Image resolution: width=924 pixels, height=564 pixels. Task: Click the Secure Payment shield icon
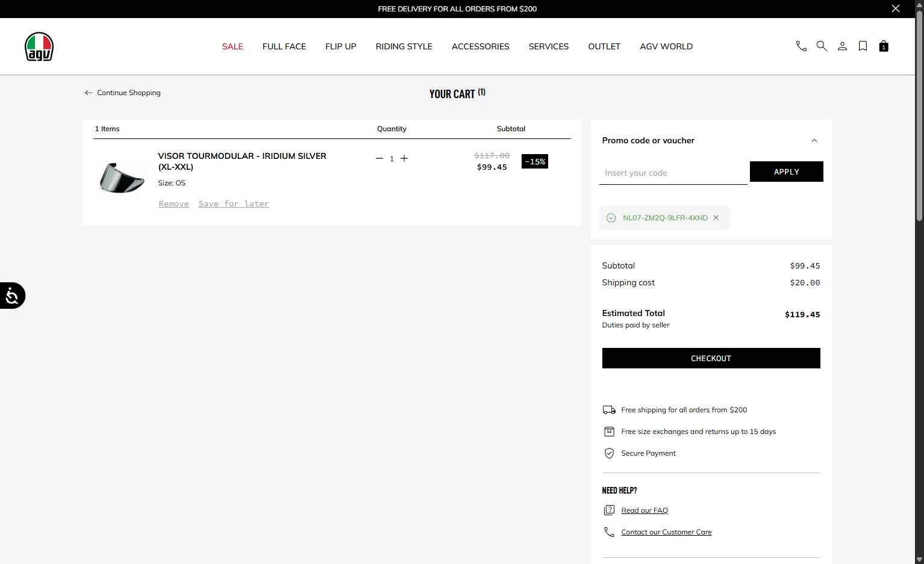[609, 453]
